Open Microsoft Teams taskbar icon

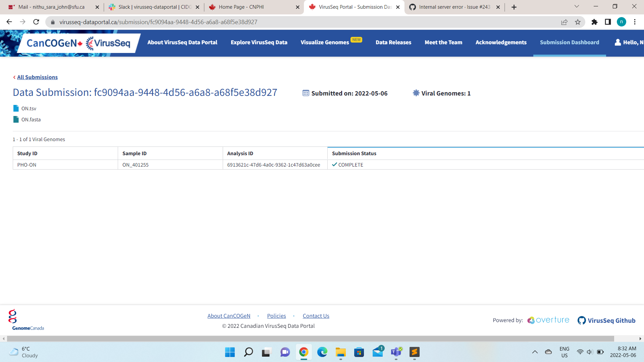click(x=396, y=352)
